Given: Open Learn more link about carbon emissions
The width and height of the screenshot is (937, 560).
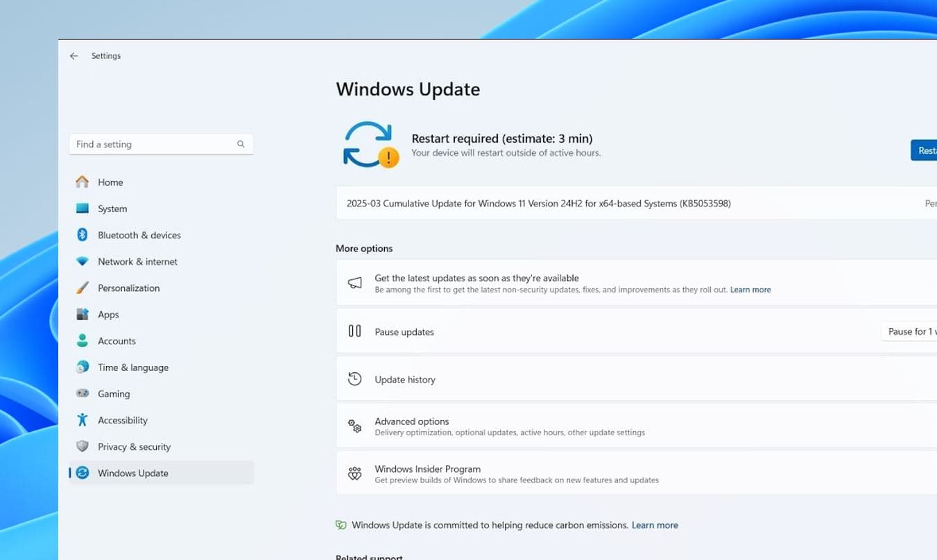Looking at the screenshot, I should [x=655, y=525].
